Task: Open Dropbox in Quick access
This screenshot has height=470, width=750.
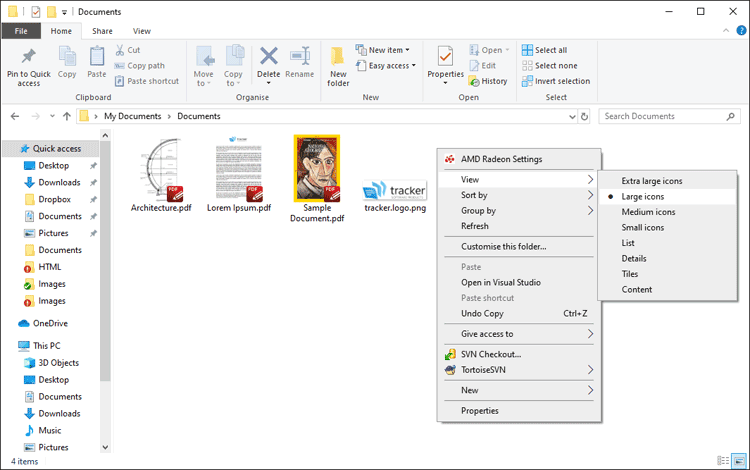Action: (54, 199)
